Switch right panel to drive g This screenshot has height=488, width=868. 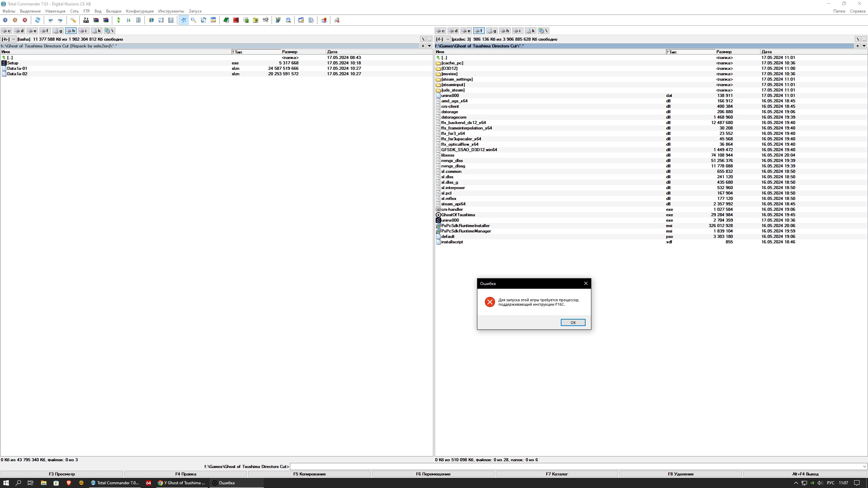coord(492,31)
